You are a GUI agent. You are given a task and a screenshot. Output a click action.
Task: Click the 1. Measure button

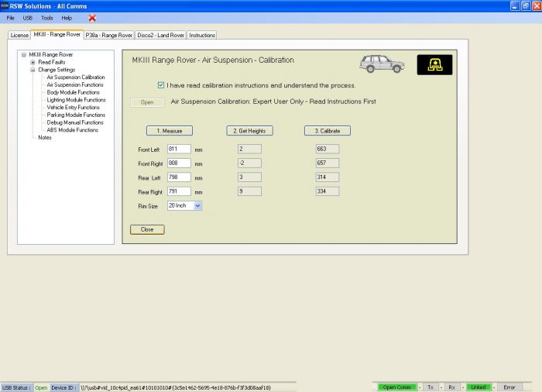[170, 131]
